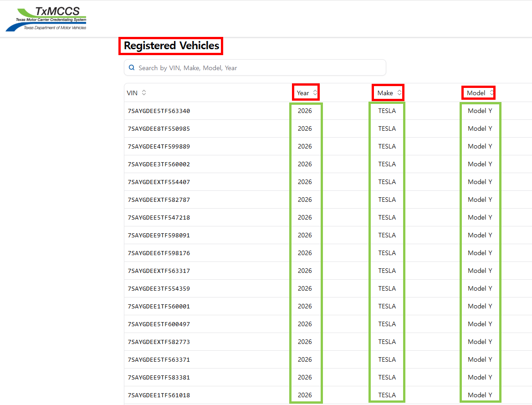Click Model Y in the 7SAYGDEE1TF561018 row

pyautogui.click(x=480, y=395)
